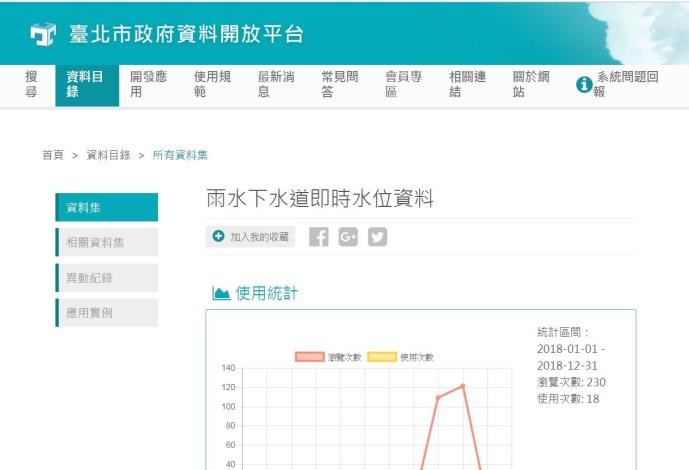Open the 關於網站 menu item
Image resolution: width=689 pixels, height=470 pixels.
coord(531,84)
